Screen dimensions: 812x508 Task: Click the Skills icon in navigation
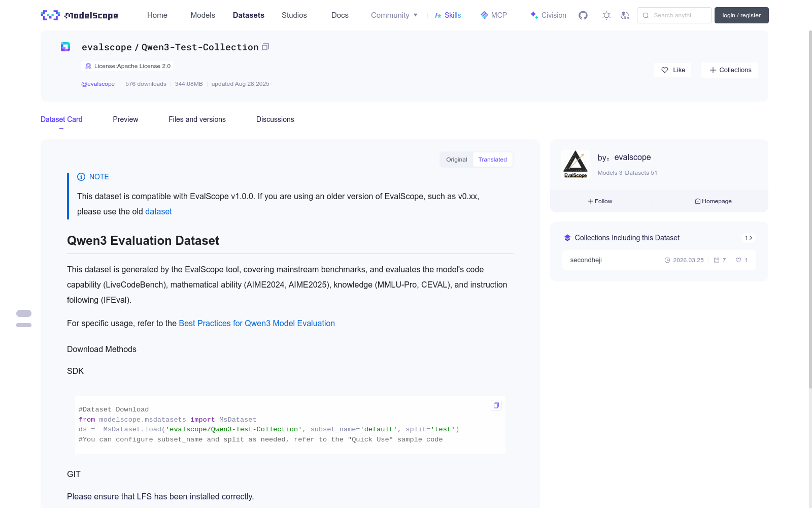pyautogui.click(x=438, y=15)
